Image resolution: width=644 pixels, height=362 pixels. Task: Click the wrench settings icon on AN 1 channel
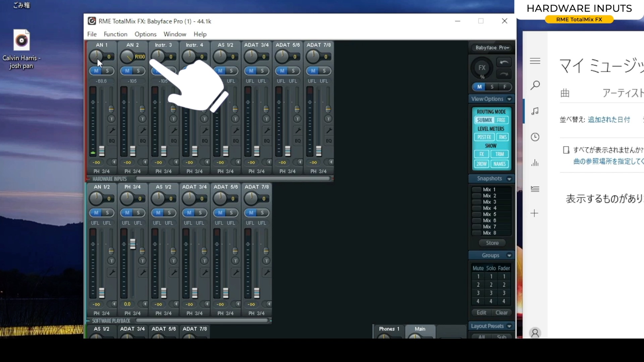(x=112, y=130)
